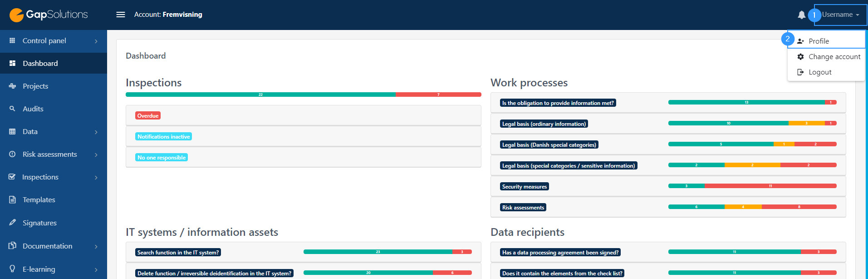Expand the Risk assessments chevron

click(x=96, y=155)
